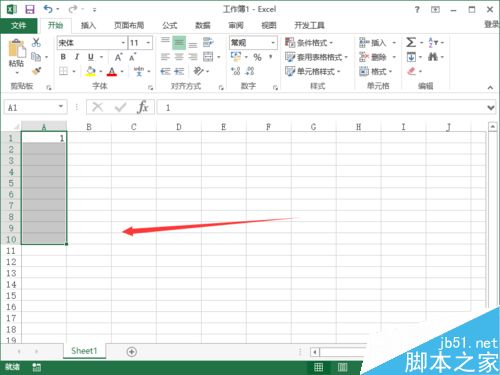The height and width of the screenshot is (375, 500).
Task: Copy the selected cells
Action: pyautogui.click(x=36, y=57)
